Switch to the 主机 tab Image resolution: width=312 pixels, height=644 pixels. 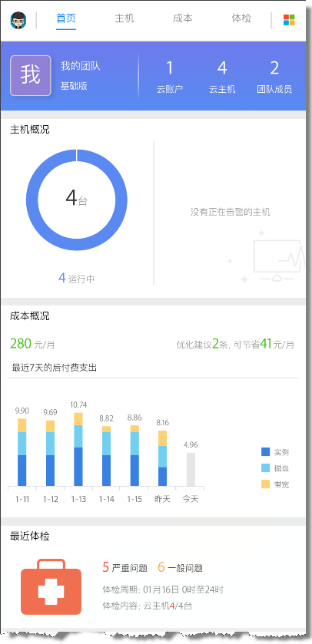coord(124,18)
